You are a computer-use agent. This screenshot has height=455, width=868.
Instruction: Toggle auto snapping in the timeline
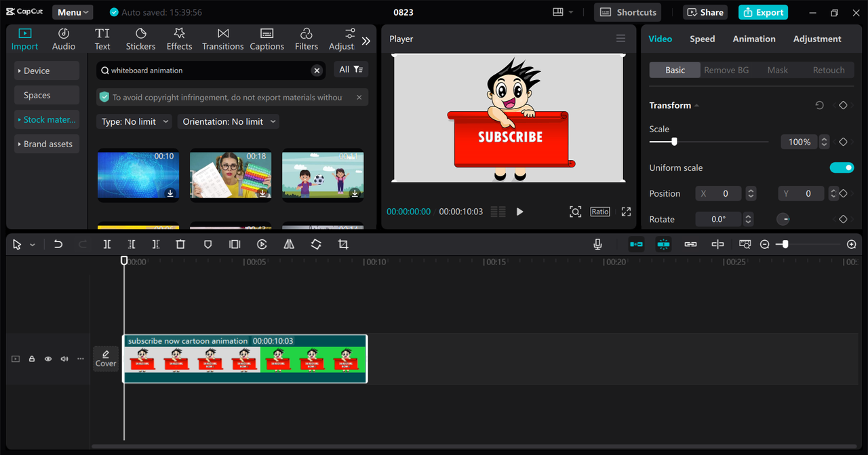point(663,244)
